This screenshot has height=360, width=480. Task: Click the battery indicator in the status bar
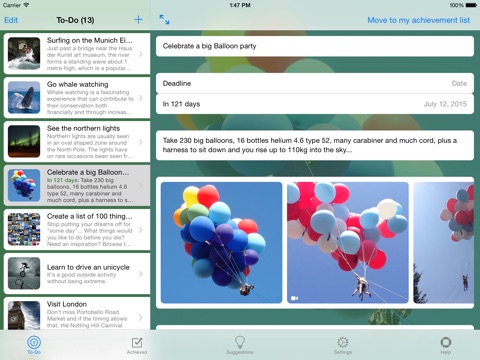pyautogui.click(x=471, y=5)
